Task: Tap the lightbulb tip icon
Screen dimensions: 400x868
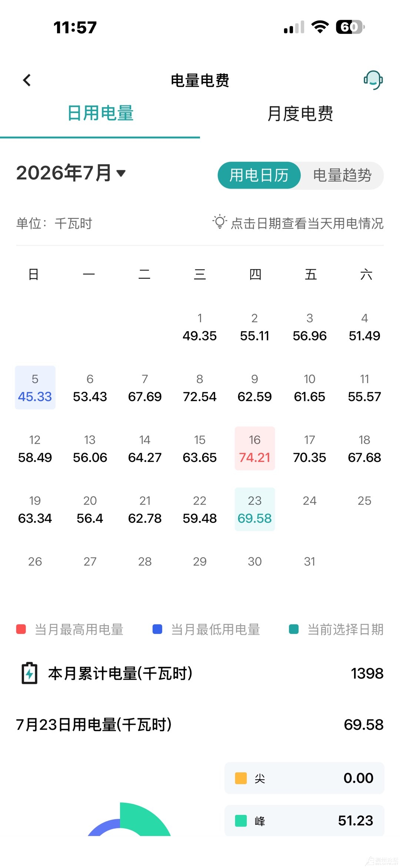Action: pyautogui.click(x=219, y=222)
